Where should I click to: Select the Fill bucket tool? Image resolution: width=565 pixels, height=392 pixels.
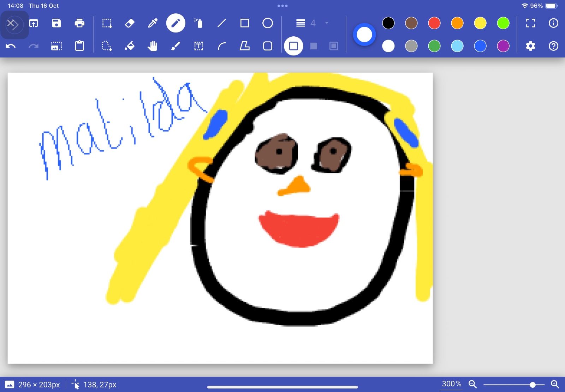coord(130,46)
